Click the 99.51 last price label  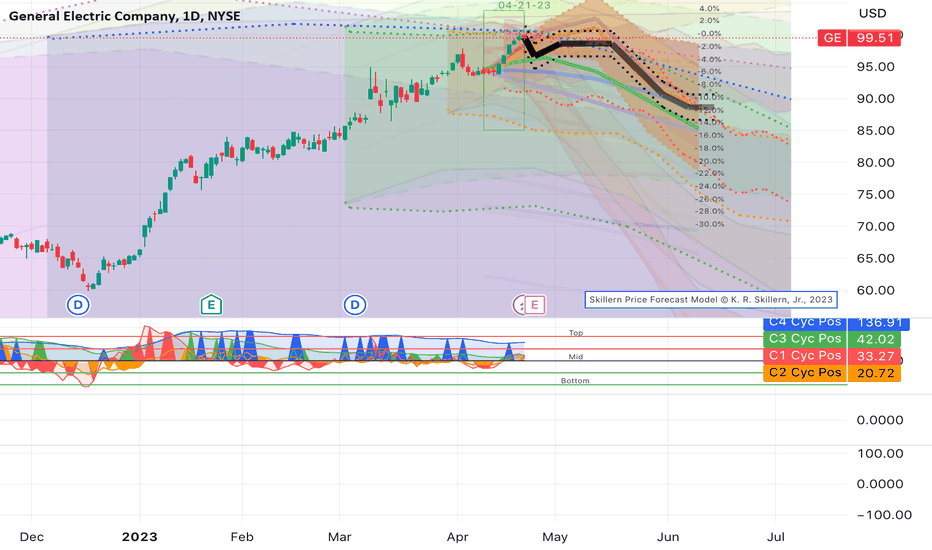click(x=874, y=37)
